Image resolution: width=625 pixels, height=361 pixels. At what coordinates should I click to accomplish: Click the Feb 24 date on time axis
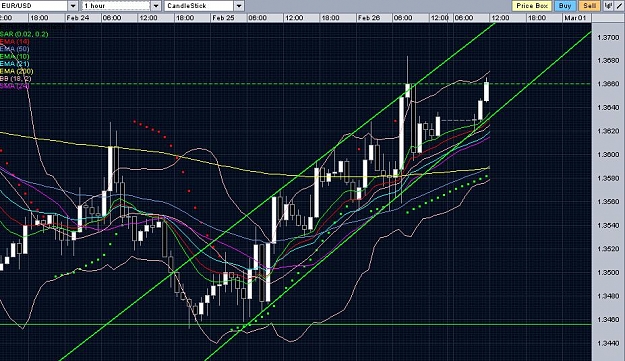[x=78, y=18]
